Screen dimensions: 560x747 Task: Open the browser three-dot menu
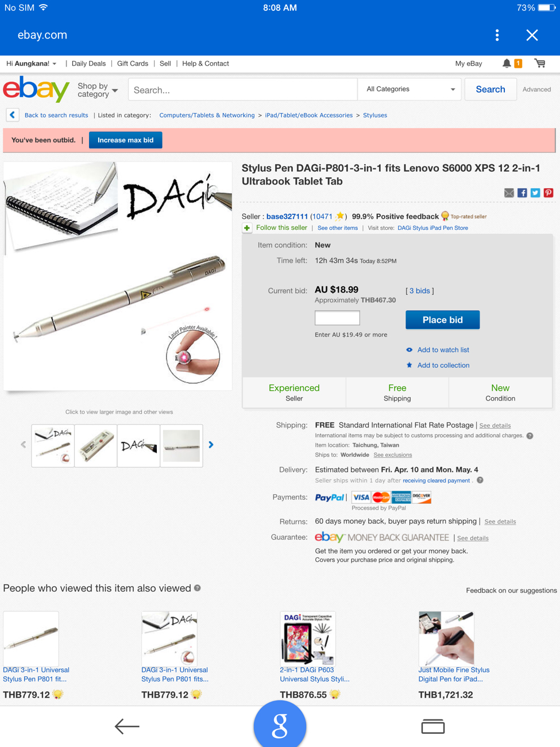(497, 35)
